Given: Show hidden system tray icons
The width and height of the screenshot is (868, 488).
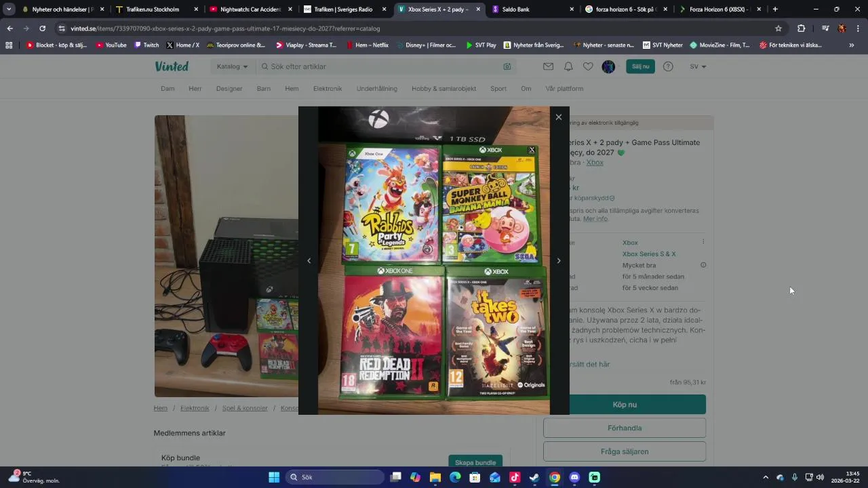Looking at the screenshot, I should click(766, 477).
